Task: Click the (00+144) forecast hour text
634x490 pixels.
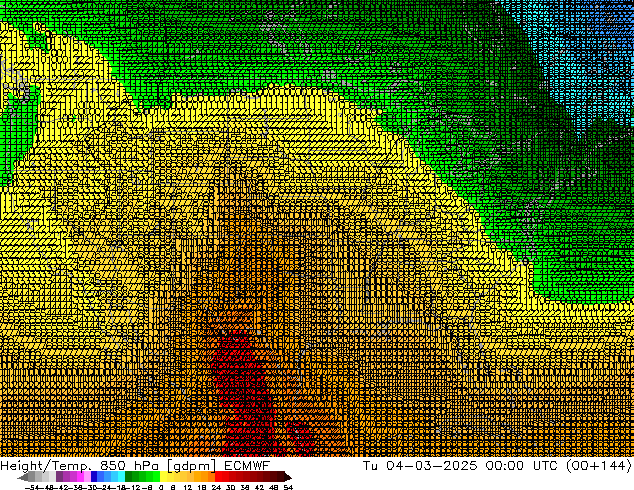Action: click(x=598, y=466)
